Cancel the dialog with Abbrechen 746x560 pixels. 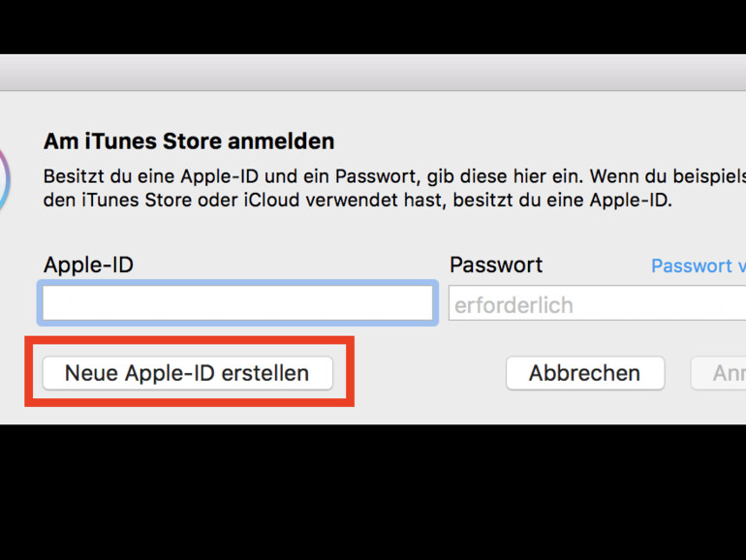pyautogui.click(x=584, y=373)
